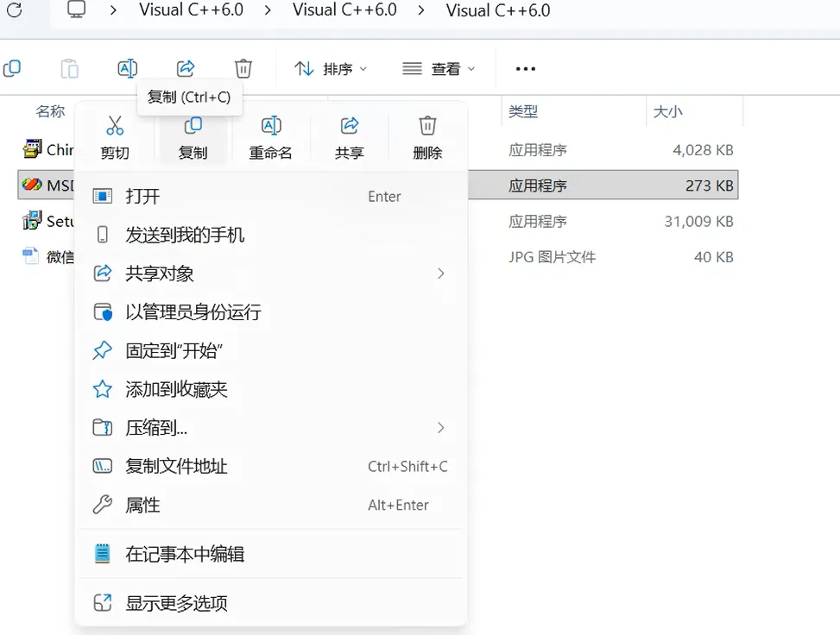Choose 复制 copy in context menu
This screenshot has width=840, height=635.
pyautogui.click(x=193, y=137)
